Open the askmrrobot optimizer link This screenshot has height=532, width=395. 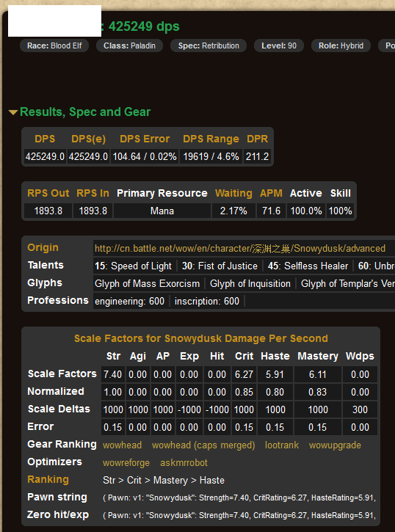[x=184, y=463]
